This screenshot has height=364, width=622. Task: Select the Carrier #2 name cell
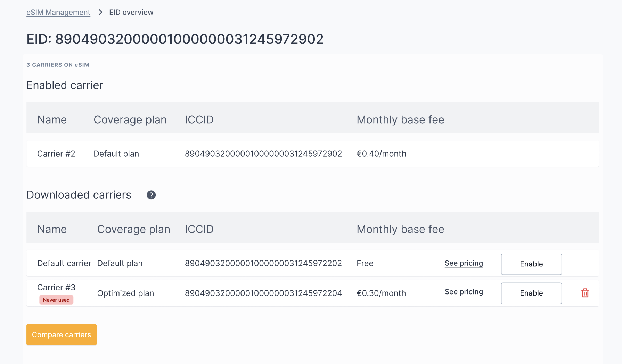point(56,154)
